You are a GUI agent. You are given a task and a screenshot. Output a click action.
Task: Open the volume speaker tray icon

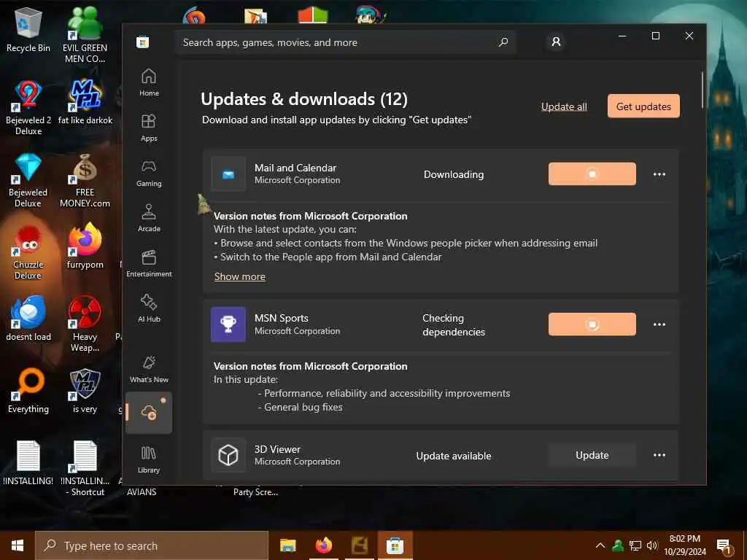coord(651,545)
